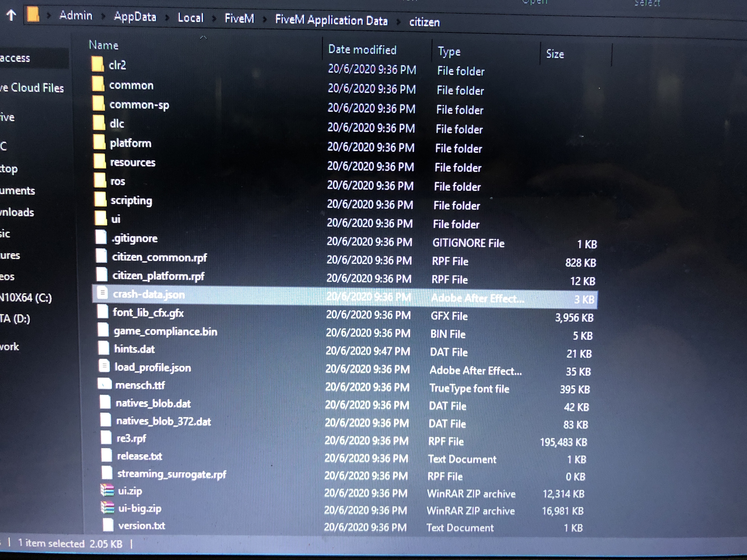Screen dimensions: 747x560
Task: Click the 3,956 KB size cell
Action: (x=575, y=318)
